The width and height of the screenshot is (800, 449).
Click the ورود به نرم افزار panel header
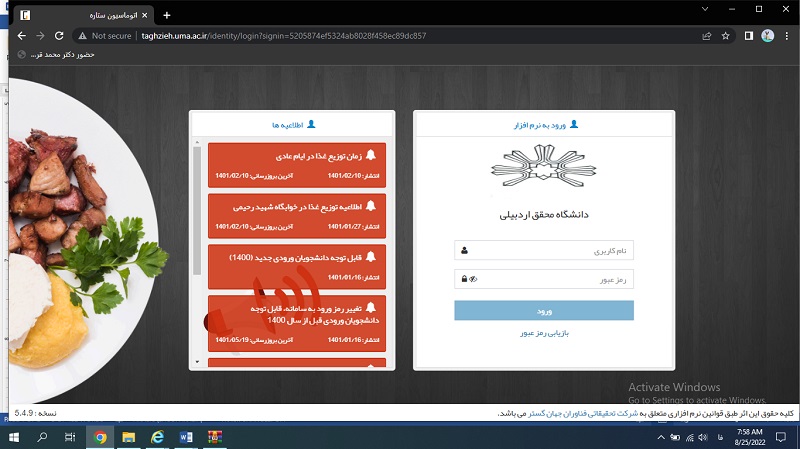pyautogui.click(x=545, y=124)
